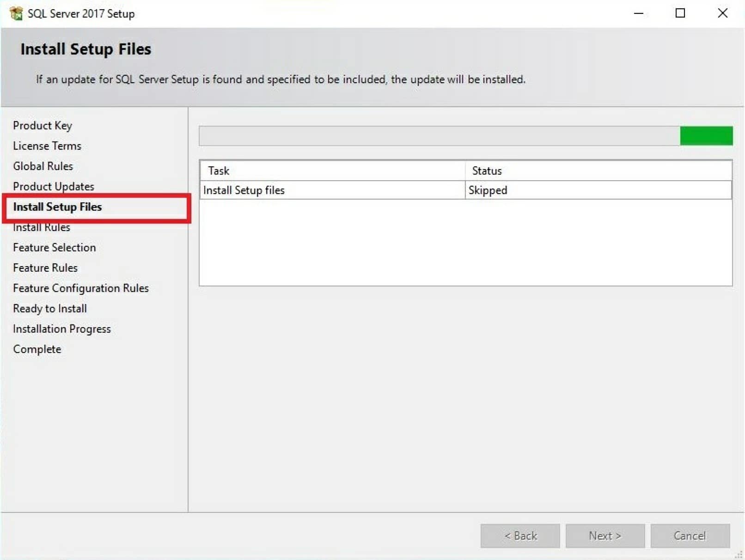Click the 'Skipped' status cell
745x560 pixels.
tap(598, 190)
